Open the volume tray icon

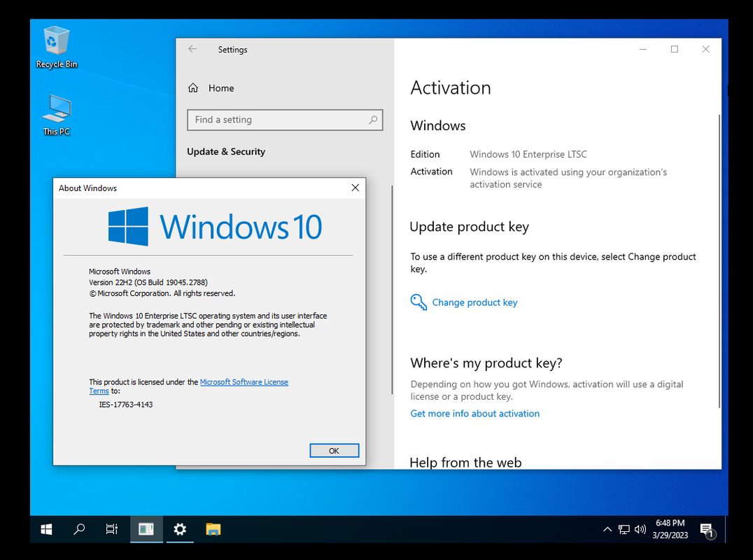click(640, 529)
